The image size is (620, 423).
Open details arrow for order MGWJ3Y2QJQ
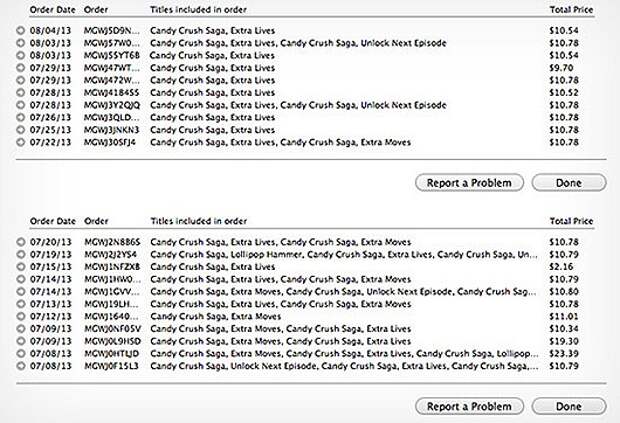21,105
